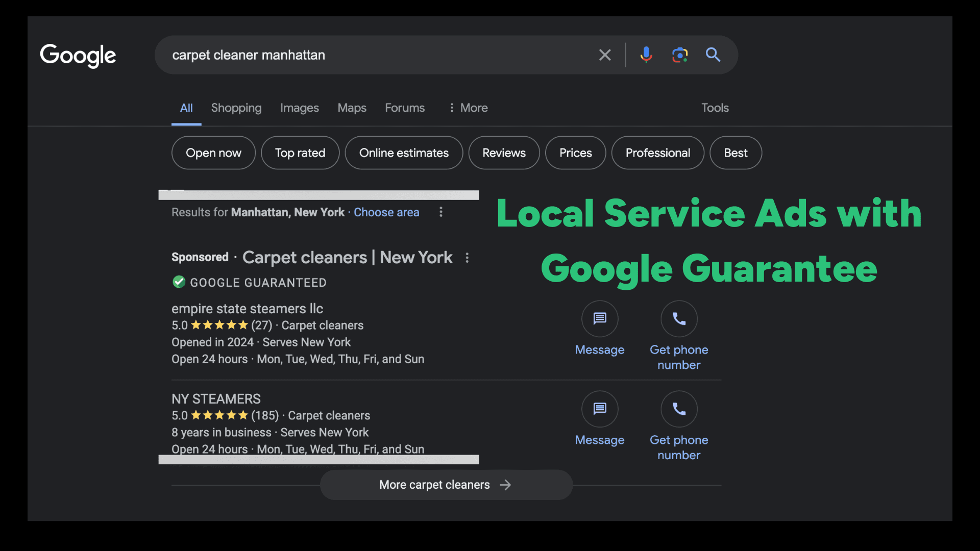Image resolution: width=980 pixels, height=551 pixels.
Task: Click '8 years in business · Serves New York'
Action: 270,433
